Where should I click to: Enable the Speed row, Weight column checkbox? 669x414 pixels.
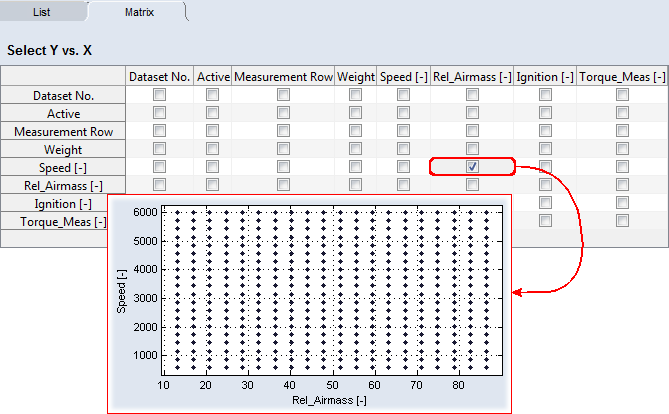(x=355, y=167)
